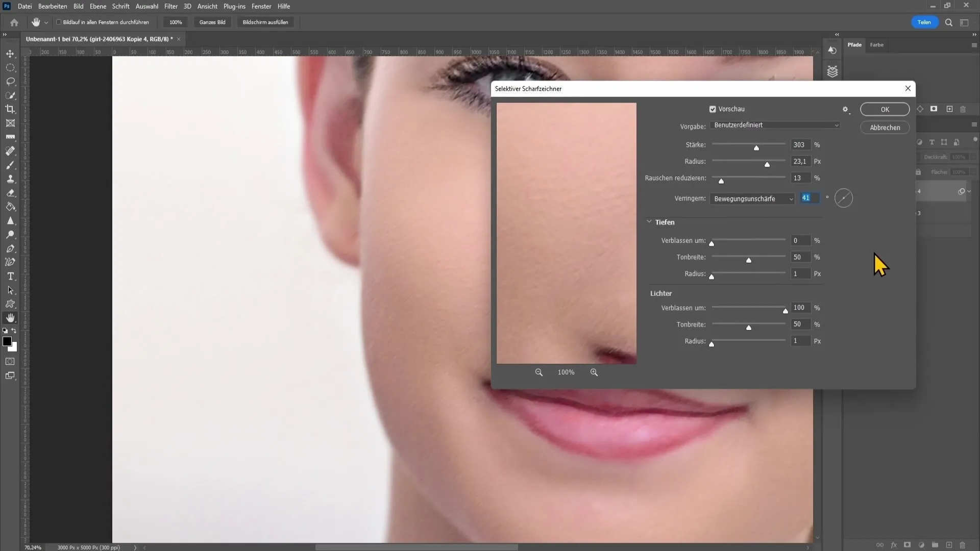Click the 100% zoom button in options bar
Screen dimensions: 980x551
pyautogui.click(x=176, y=22)
